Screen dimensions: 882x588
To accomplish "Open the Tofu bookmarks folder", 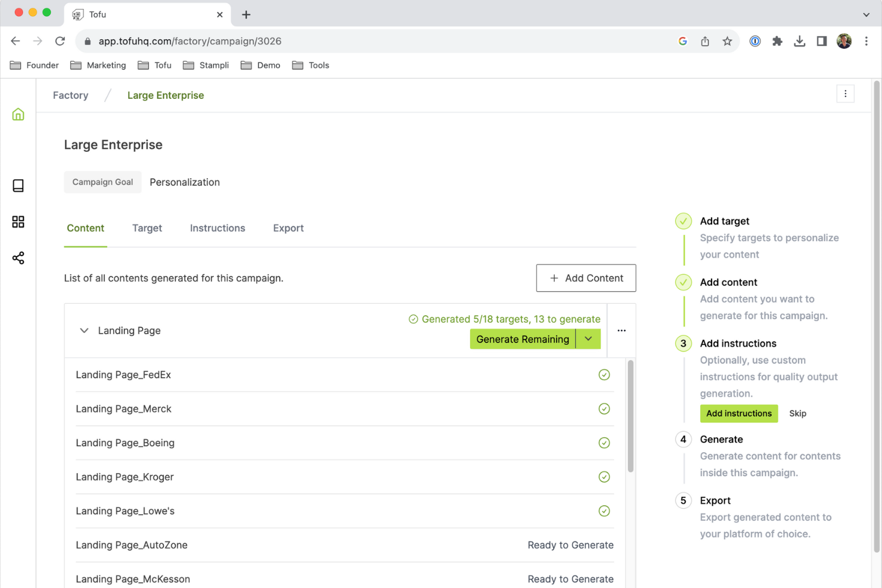I will 154,65.
